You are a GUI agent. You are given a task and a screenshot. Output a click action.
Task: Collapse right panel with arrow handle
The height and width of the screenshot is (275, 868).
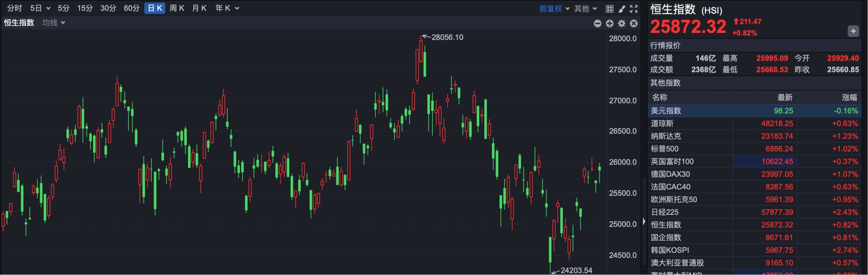click(x=644, y=222)
